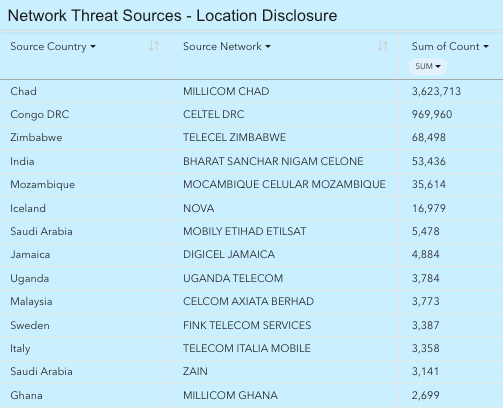The height and width of the screenshot is (408, 503).
Task: Select count value 3,623,713
Action: [436, 91]
